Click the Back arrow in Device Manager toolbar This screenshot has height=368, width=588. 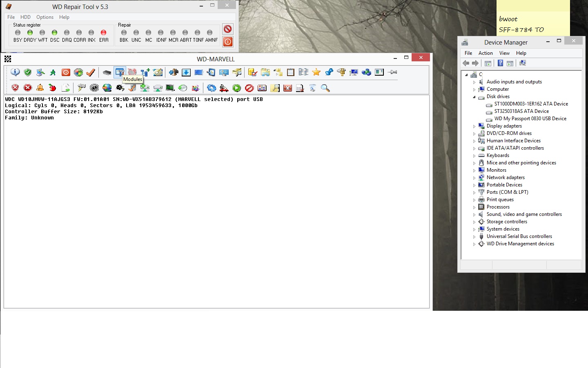click(x=466, y=63)
